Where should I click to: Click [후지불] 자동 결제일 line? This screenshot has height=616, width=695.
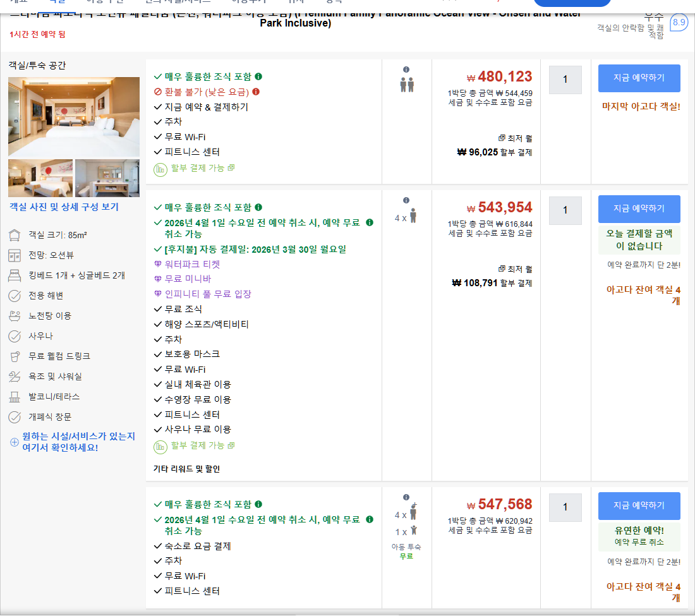tap(255, 250)
